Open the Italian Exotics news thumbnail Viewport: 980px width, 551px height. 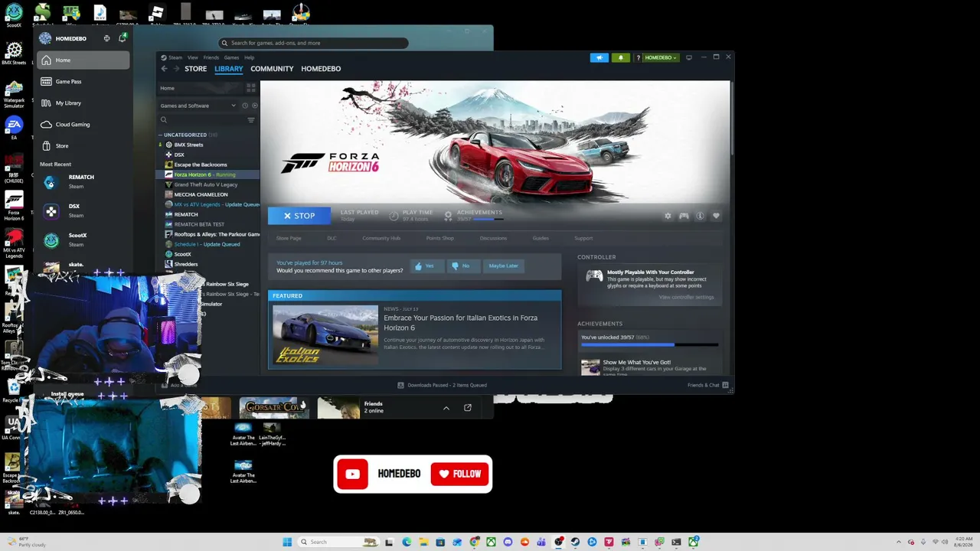(325, 334)
